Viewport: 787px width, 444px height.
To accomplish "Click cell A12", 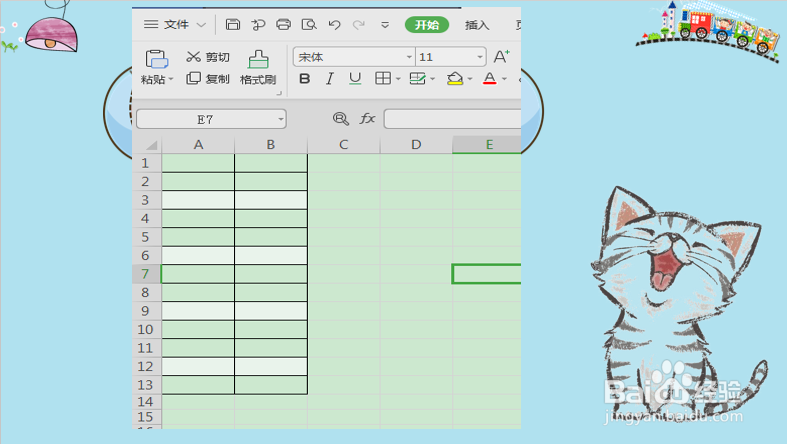I will [198, 366].
